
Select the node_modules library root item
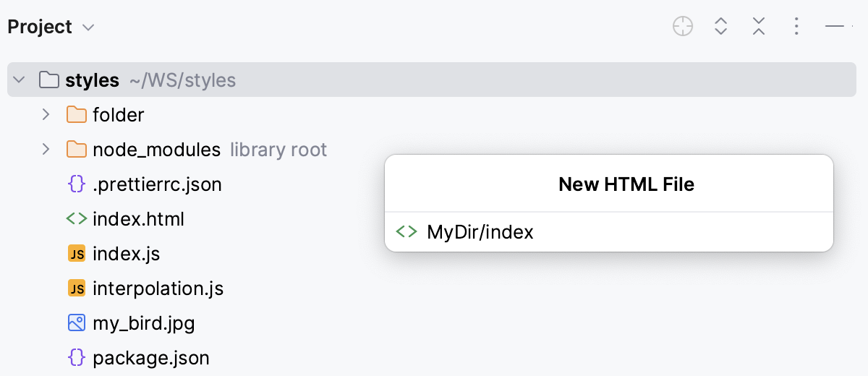click(x=156, y=150)
